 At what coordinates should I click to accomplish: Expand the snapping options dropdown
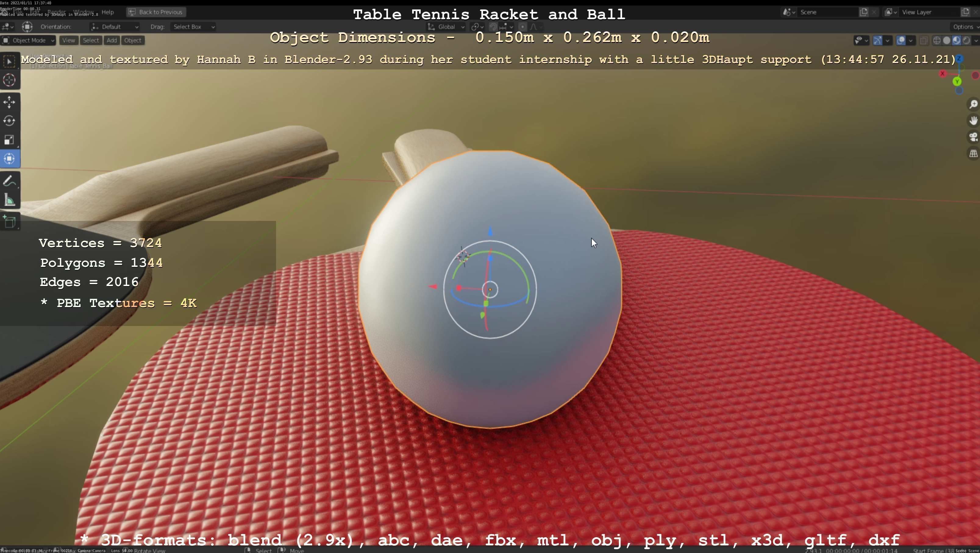506,27
